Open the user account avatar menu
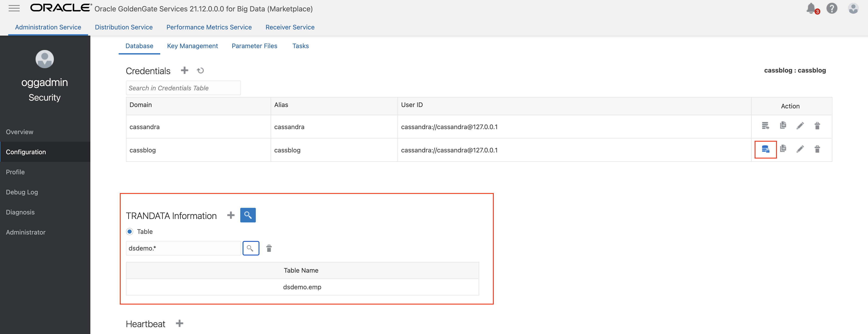Screen dimensions: 868x334 (x=853, y=8)
